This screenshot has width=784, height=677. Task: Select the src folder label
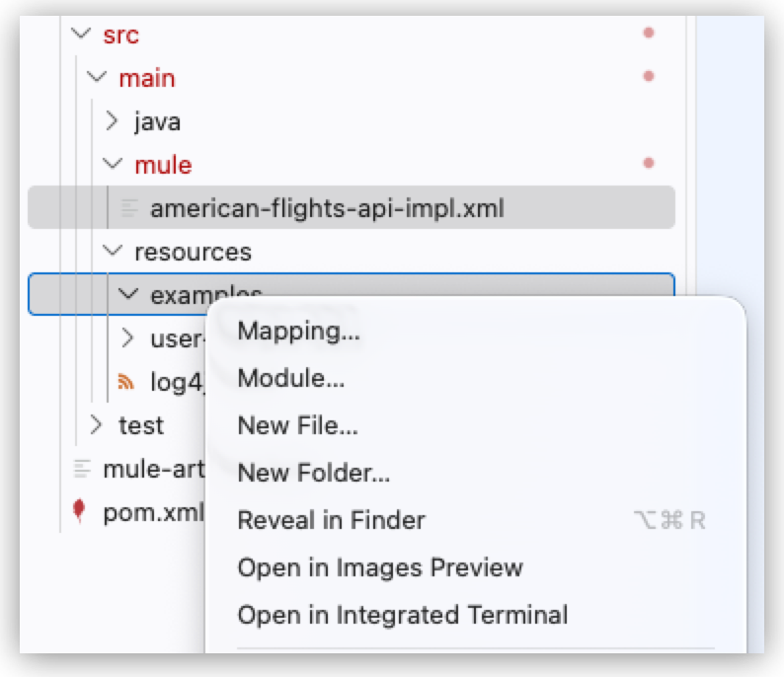(x=120, y=35)
